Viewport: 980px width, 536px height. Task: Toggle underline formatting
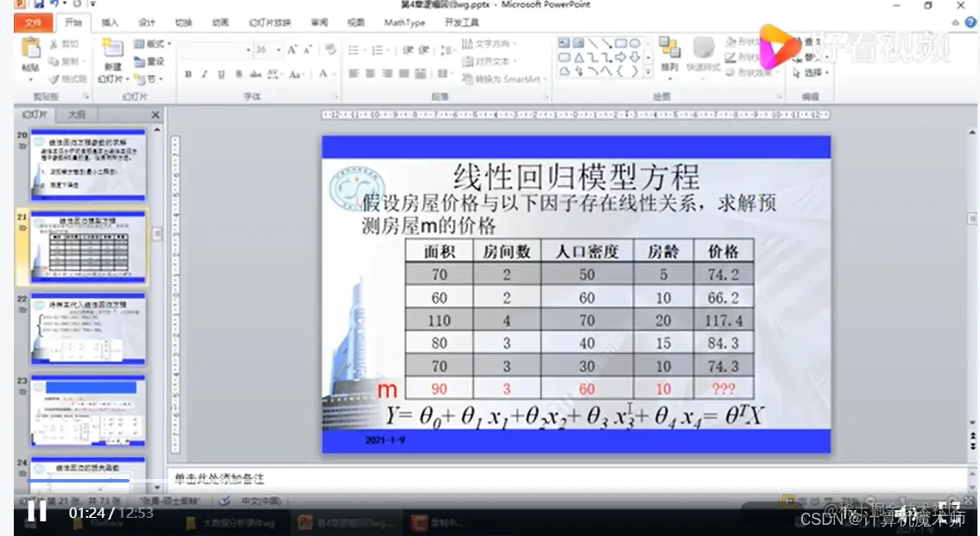[x=219, y=73]
